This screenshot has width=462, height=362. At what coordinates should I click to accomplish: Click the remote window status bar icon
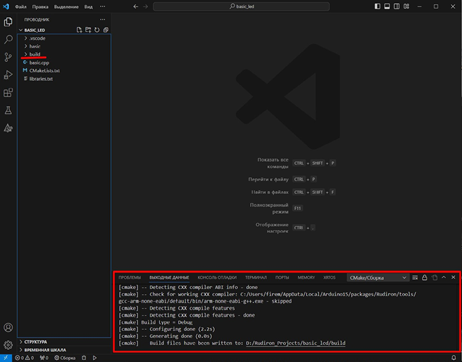[6, 358]
